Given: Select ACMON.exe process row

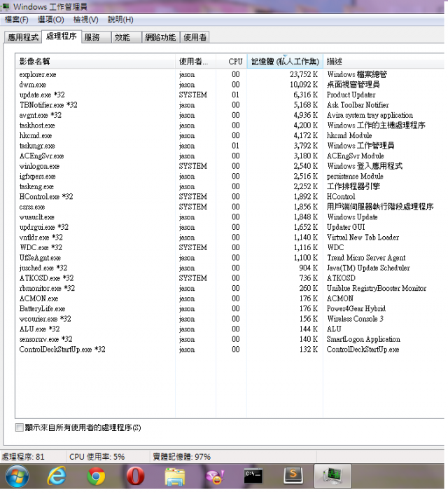Looking at the screenshot, I should coord(230,299).
